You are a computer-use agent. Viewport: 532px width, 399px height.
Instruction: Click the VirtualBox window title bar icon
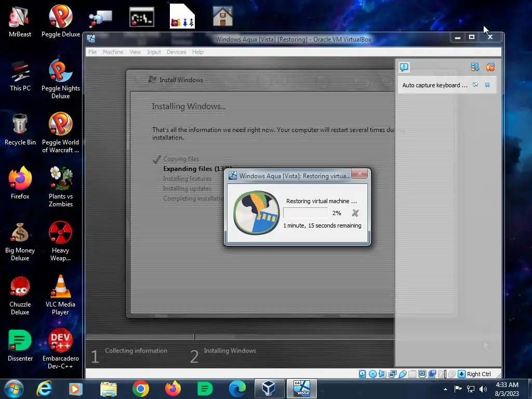tap(91, 38)
